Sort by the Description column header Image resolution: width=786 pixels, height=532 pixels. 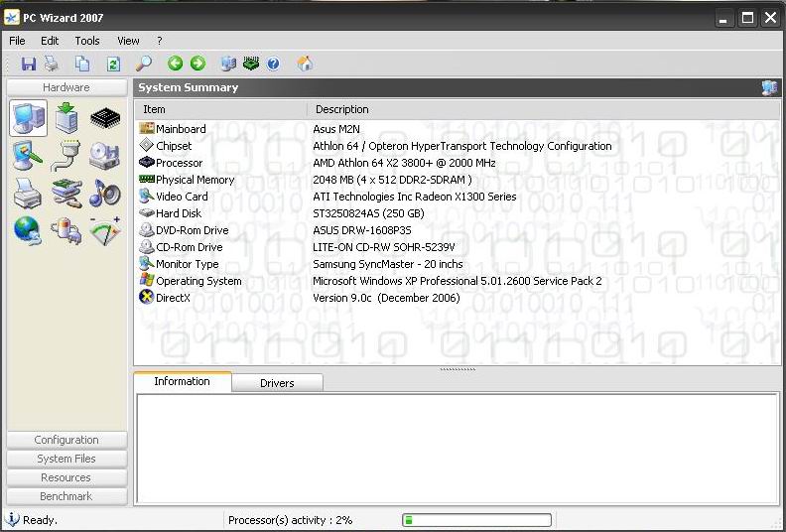coord(544,109)
